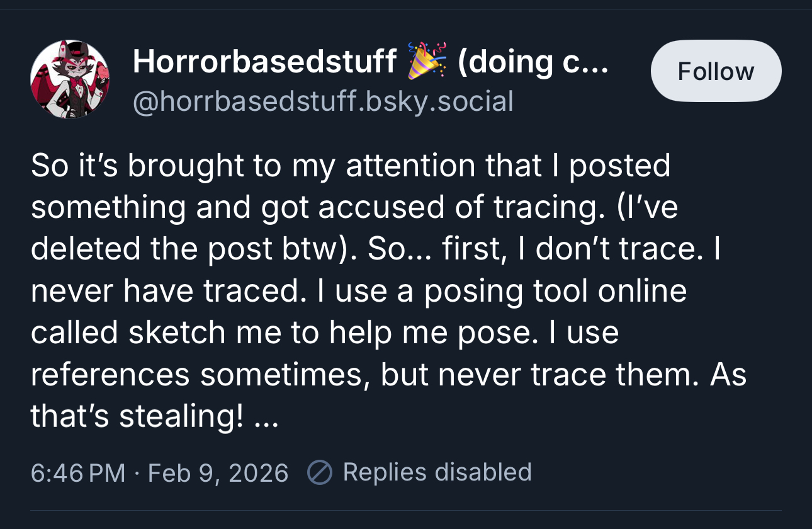
Task: Click the 6:46 PM timestamp
Action: [78, 472]
